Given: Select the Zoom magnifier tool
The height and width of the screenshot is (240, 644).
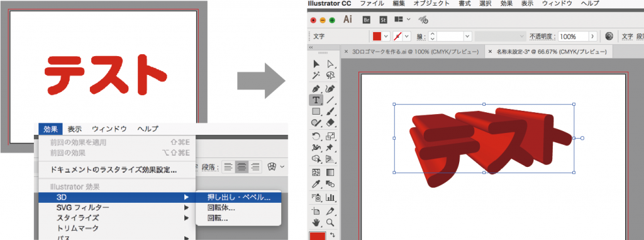Looking at the screenshot, I should tap(330, 222).
